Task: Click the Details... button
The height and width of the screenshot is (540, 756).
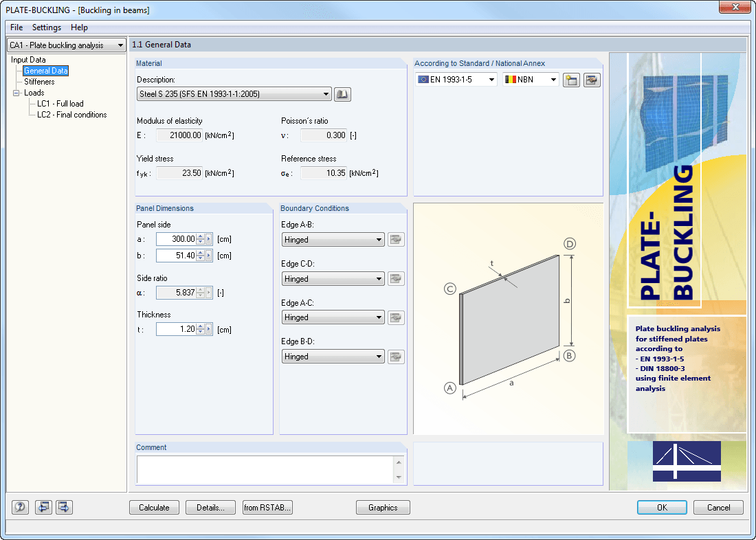Action: [211, 507]
